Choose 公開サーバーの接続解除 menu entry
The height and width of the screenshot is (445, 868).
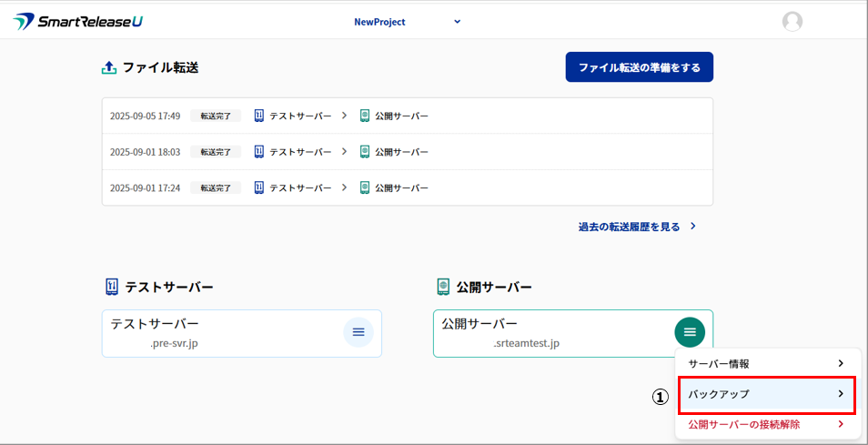[744, 424]
